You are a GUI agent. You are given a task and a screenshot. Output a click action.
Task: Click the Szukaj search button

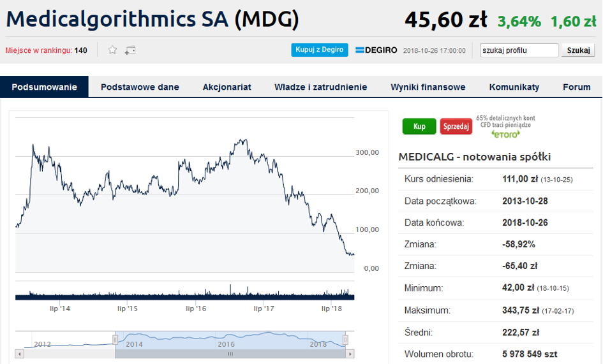pos(578,50)
